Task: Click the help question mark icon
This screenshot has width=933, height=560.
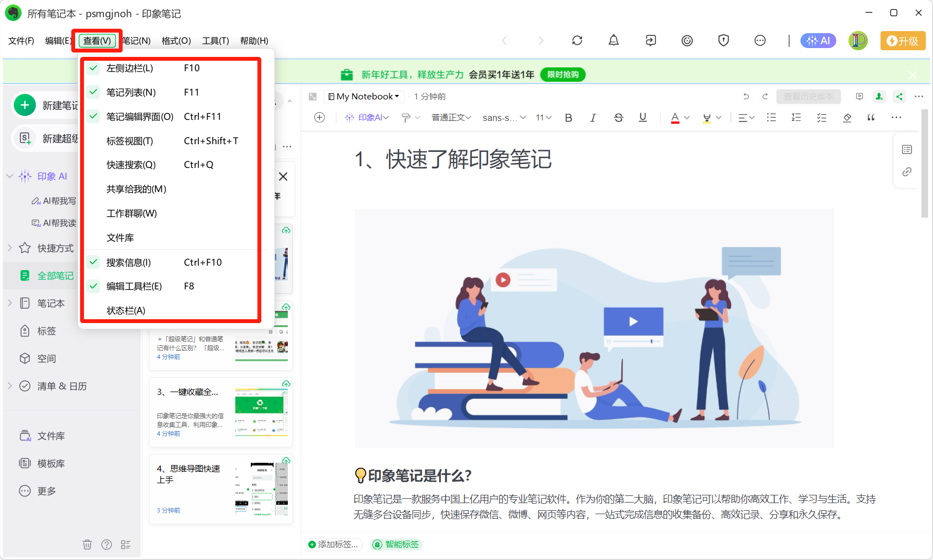Action: (107, 545)
